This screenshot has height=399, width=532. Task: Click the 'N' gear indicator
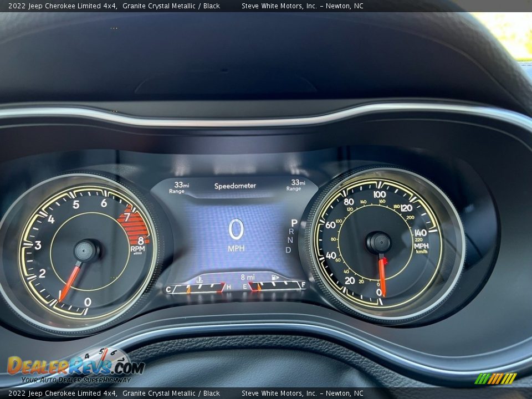pyautogui.click(x=290, y=240)
